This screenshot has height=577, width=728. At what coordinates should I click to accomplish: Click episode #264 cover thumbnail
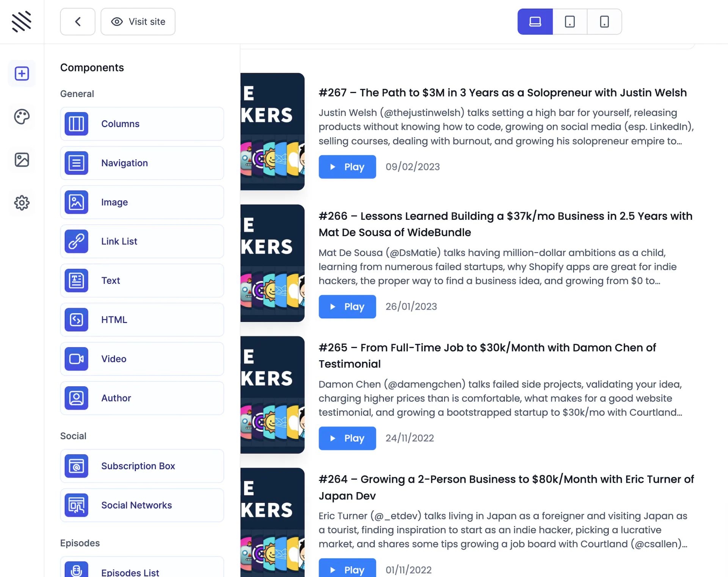272,522
